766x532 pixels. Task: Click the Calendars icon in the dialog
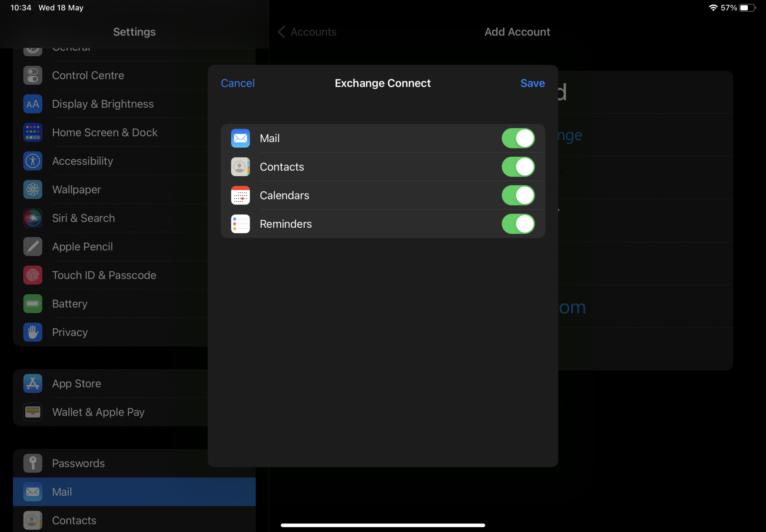coord(240,195)
